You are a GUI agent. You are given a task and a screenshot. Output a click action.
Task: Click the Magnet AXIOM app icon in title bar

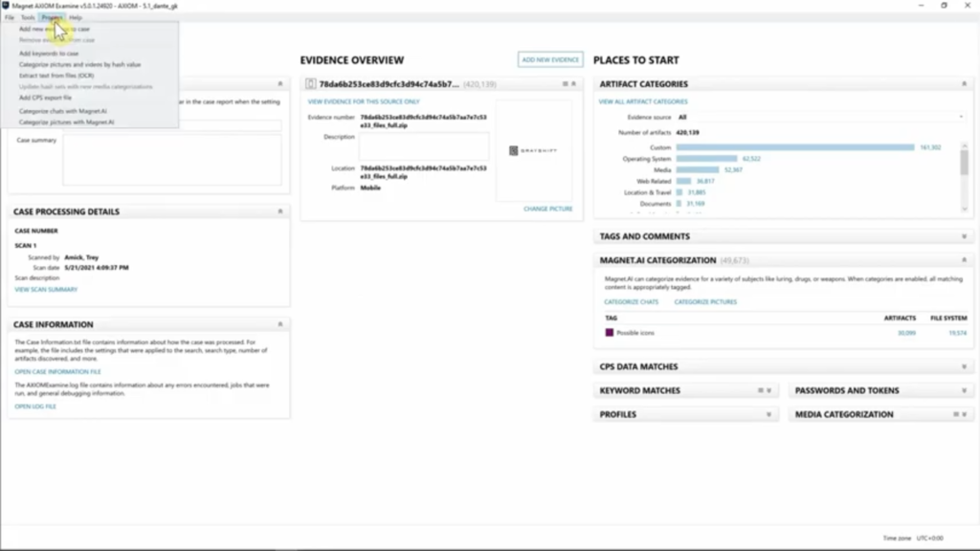(6, 6)
